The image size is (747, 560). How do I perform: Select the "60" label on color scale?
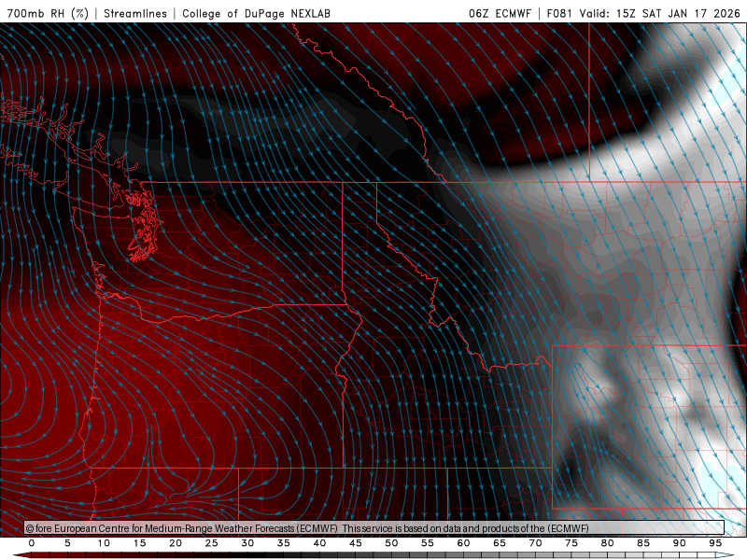463,543
